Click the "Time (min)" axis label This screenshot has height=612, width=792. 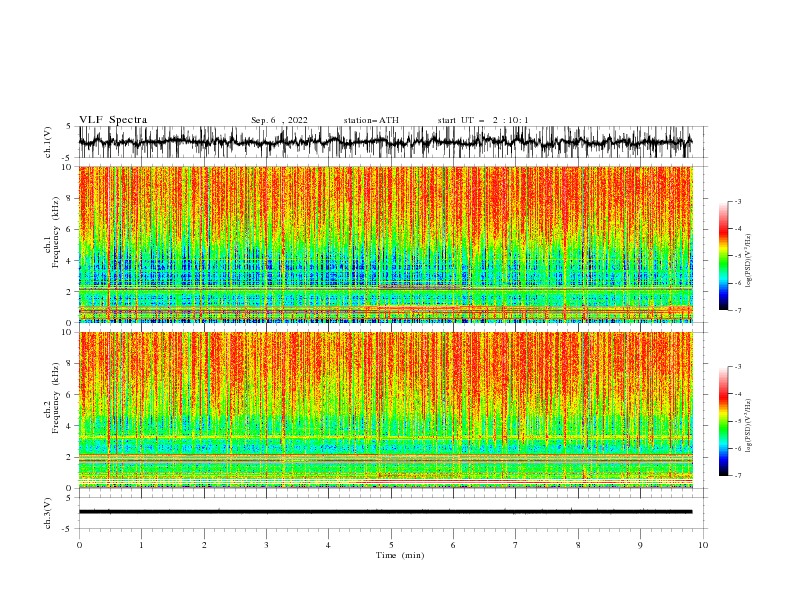click(400, 555)
